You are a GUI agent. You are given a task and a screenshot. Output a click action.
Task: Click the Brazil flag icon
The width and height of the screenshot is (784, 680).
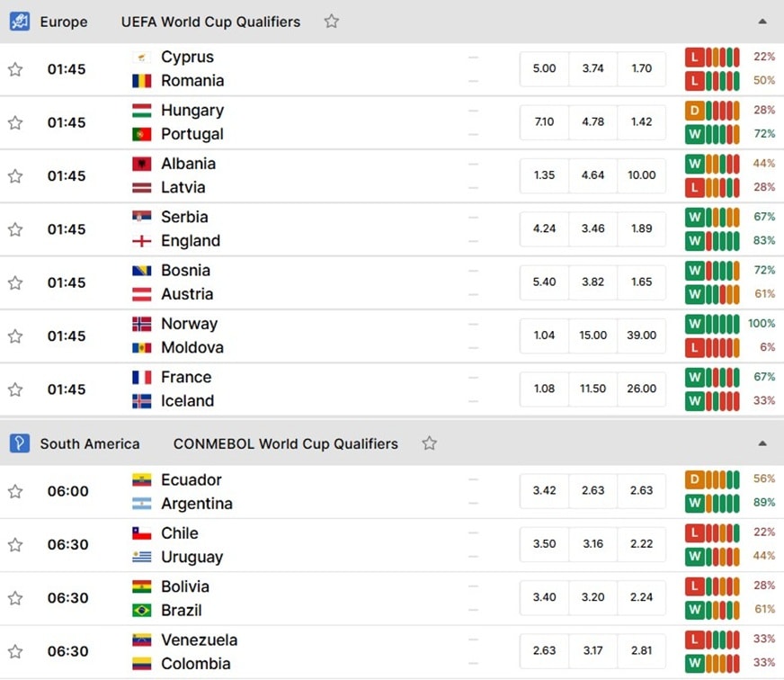coord(141,611)
